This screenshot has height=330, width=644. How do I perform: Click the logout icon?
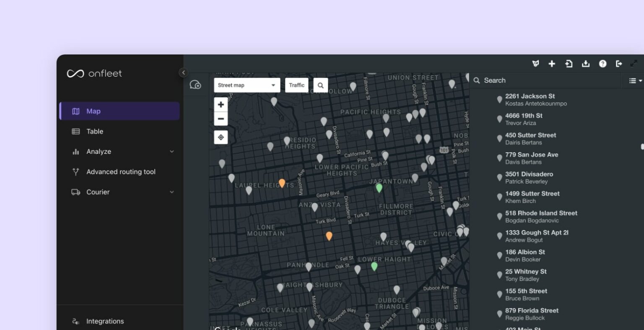pos(619,64)
